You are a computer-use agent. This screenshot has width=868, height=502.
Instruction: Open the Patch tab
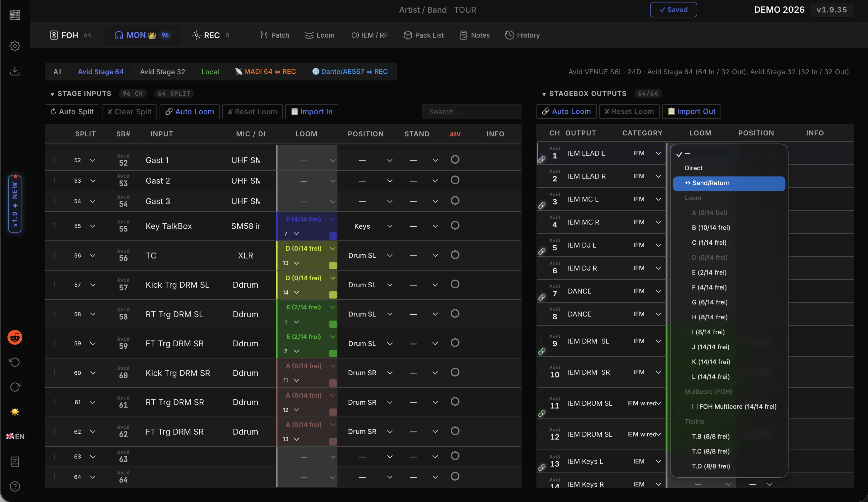tap(274, 35)
